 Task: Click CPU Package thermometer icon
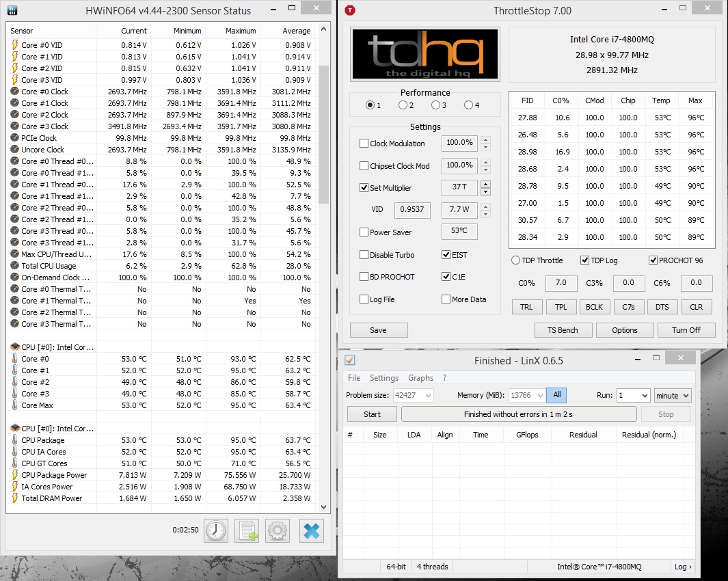(x=15, y=440)
